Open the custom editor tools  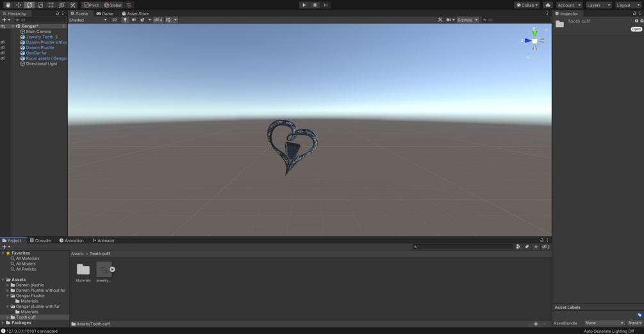click(72, 5)
